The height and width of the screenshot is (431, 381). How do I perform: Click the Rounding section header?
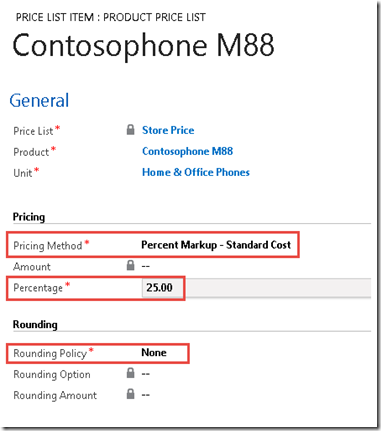[x=35, y=325]
